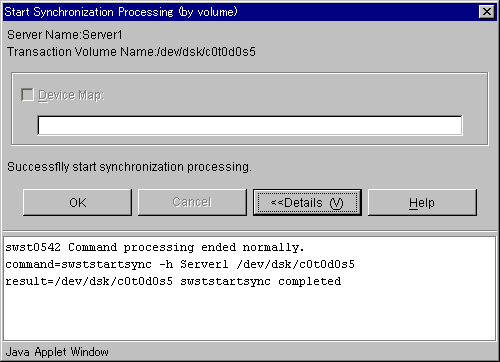This screenshot has height=362, width=500.
Task: Click the Java Applet Window status label
Action: click(57, 352)
